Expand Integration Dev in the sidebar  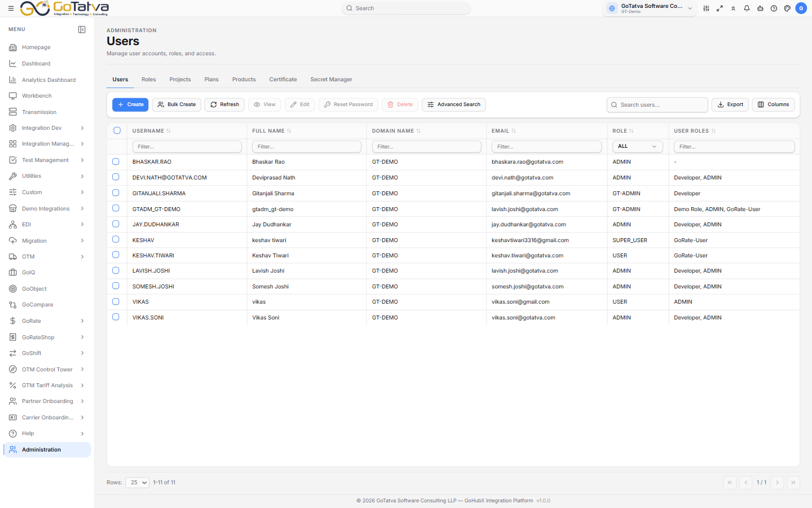(47, 128)
